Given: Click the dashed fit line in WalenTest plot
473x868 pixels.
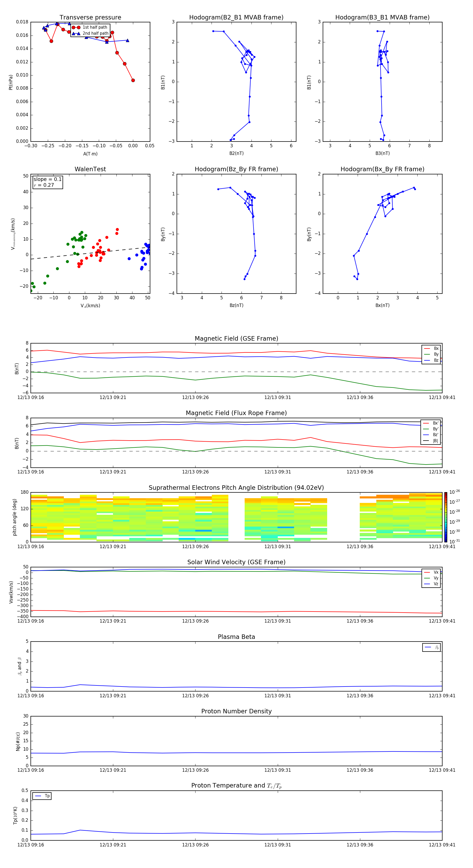Looking at the screenshot, I should tap(90, 253).
